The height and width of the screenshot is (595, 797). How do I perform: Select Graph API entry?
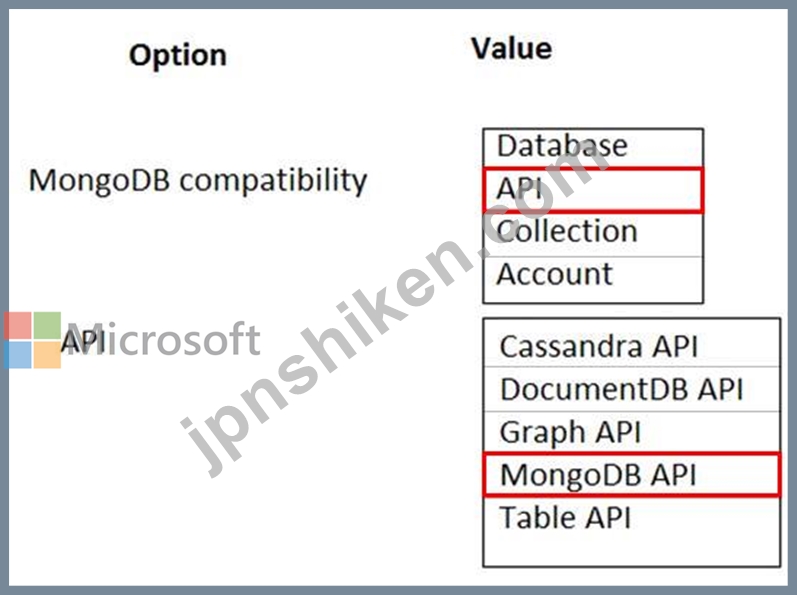click(631, 432)
